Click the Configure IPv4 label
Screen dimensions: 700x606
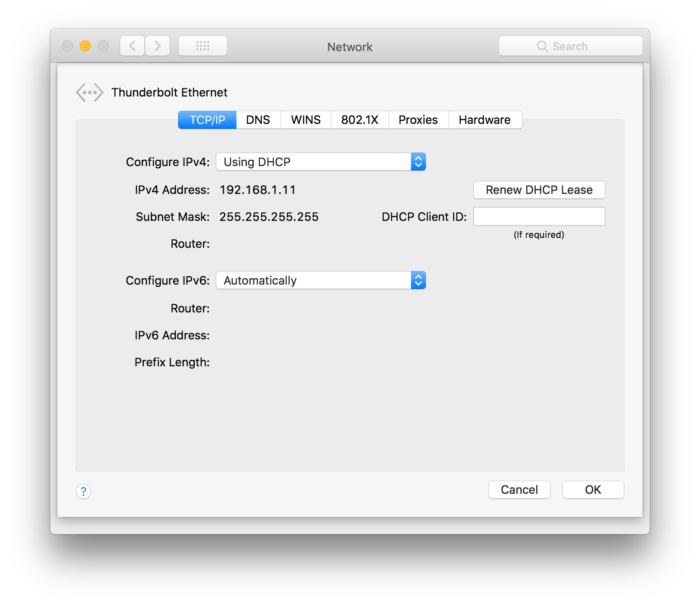tap(168, 162)
